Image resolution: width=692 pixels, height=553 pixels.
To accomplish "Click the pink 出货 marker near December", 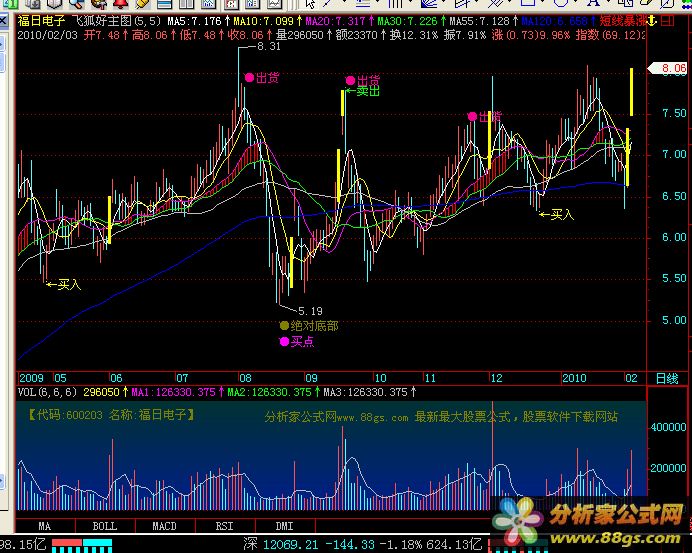I will [473, 117].
